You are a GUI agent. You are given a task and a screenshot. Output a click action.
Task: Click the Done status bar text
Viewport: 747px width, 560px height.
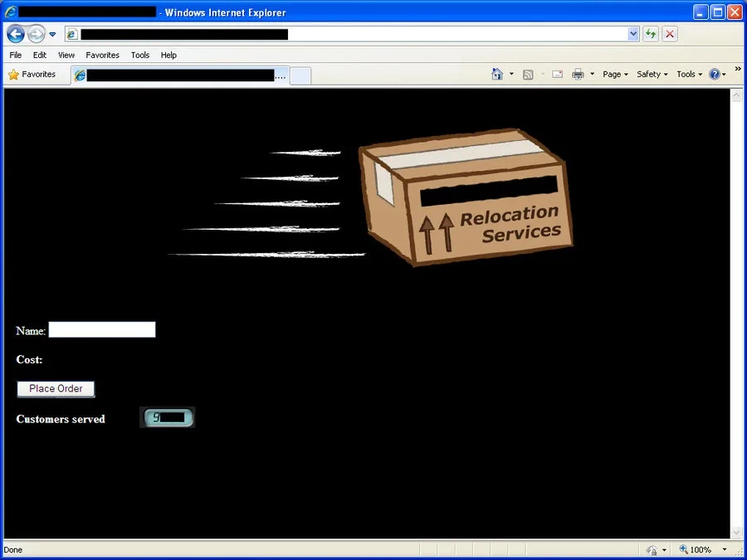coord(12,550)
